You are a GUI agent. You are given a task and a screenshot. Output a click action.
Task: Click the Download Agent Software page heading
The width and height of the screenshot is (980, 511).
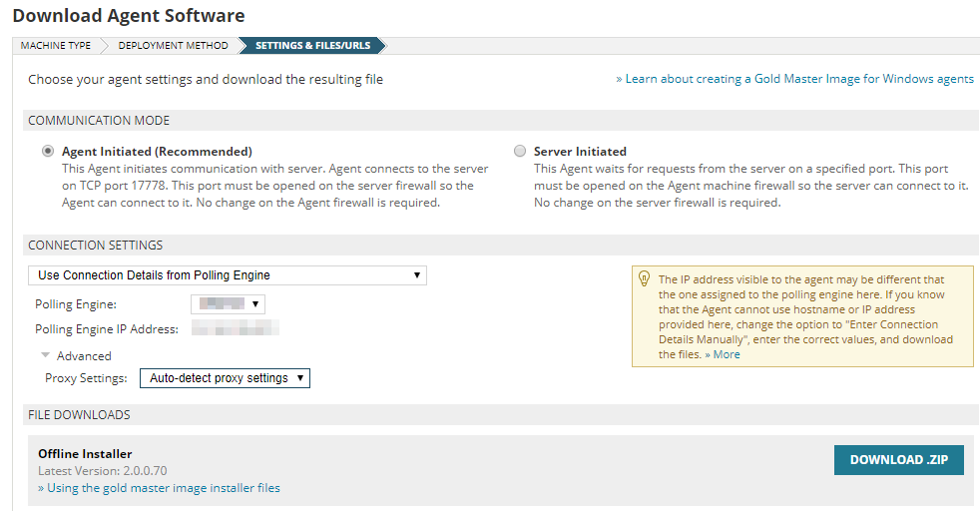[x=128, y=16]
